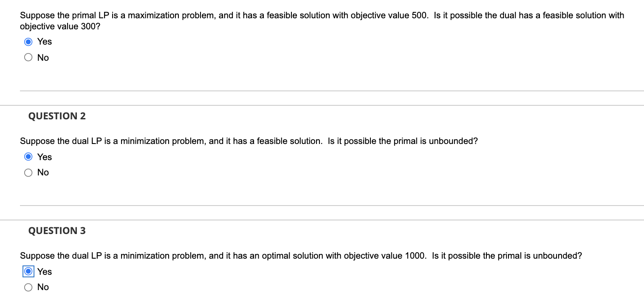Screen dimensions: 644x299
Task: Click the No label under Question 2
Action: coord(43,172)
